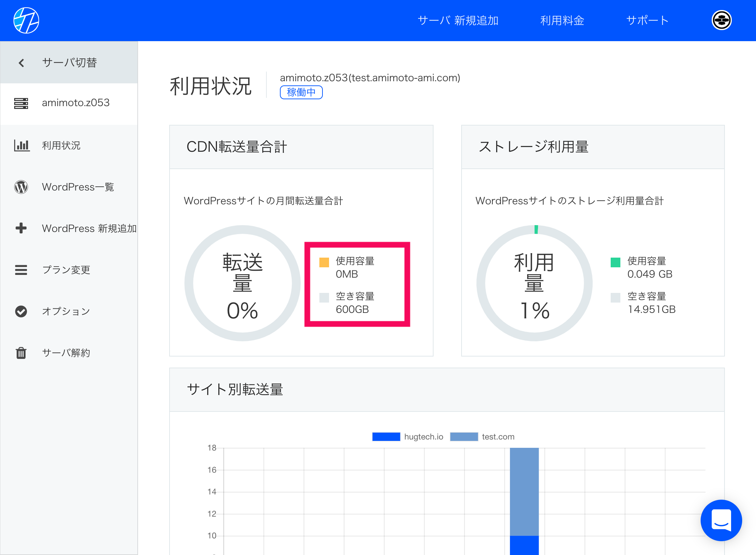Click WordPressサイトのストレージ利用量合計 description
Viewport: 756px width, 555px height.
[x=570, y=201]
